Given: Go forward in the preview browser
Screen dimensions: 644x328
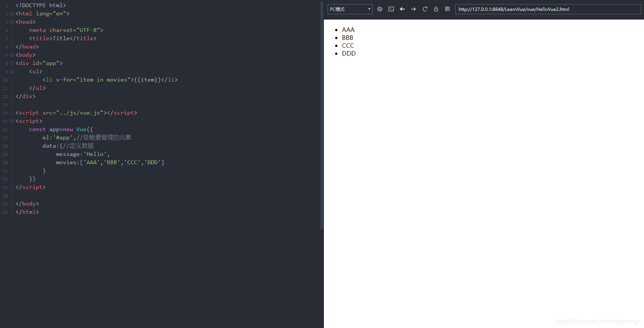Looking at the screenshot, I should [413, 9].
